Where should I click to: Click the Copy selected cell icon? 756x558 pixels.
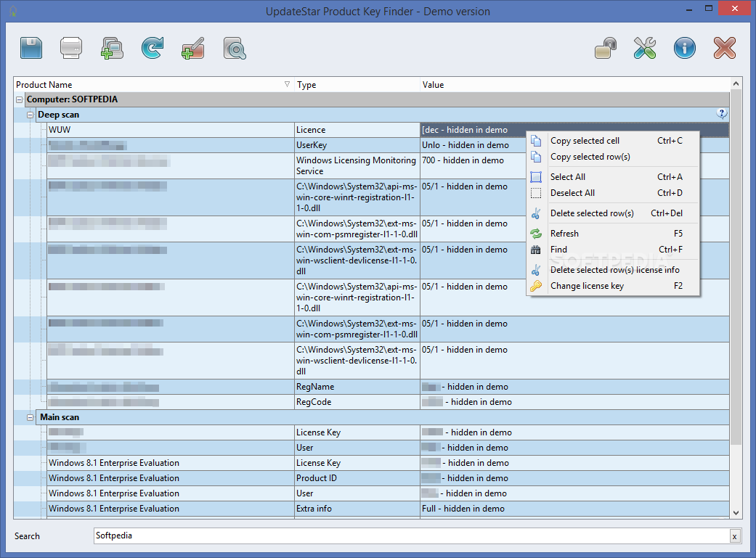tap(536, 141)
